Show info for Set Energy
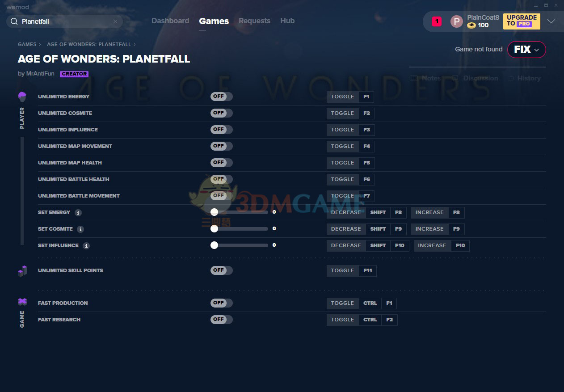The height and width of the screenshot is (392, 564). tap(78, 213)
